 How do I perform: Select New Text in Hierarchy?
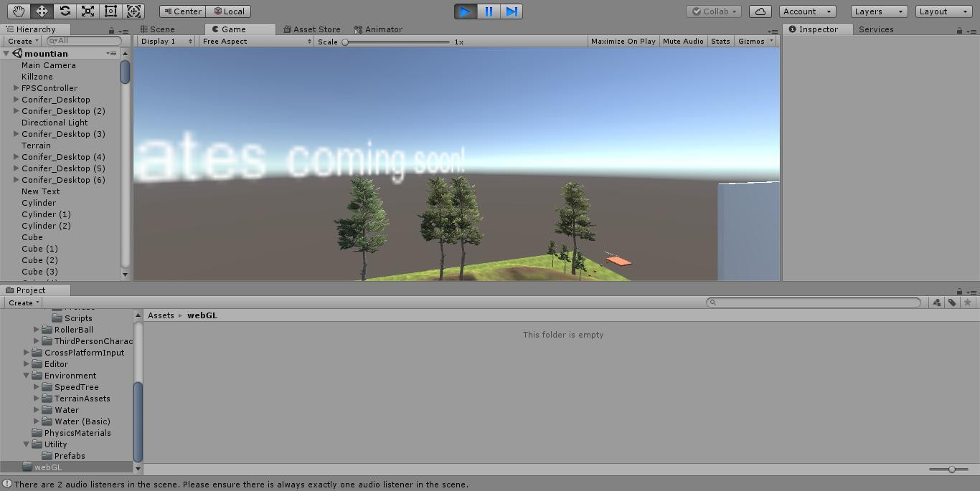coord(40,191)
